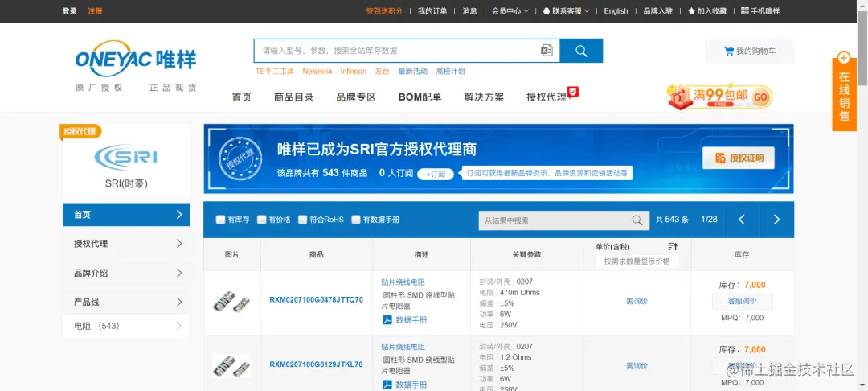Viewport: 868px width, 391px height.
Task: Click product image of RXM0207100G0129JTKL70
Action: [x=231, y=366]
